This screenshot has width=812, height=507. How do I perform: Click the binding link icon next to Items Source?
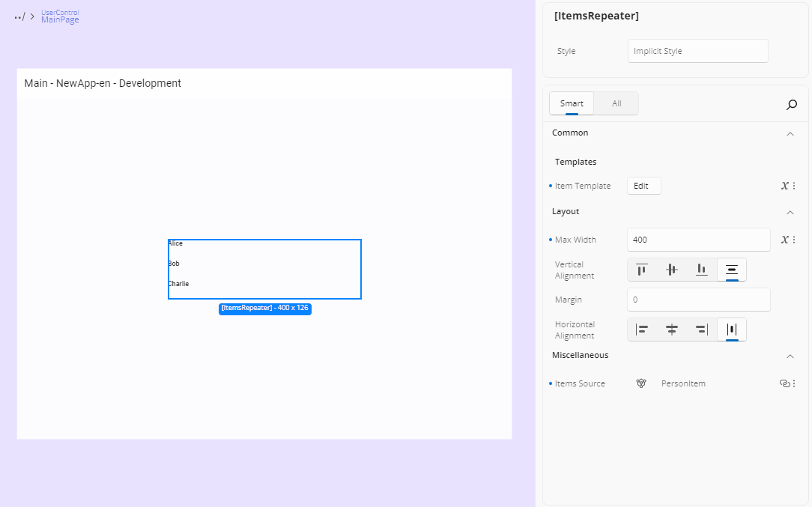[784, 383]
